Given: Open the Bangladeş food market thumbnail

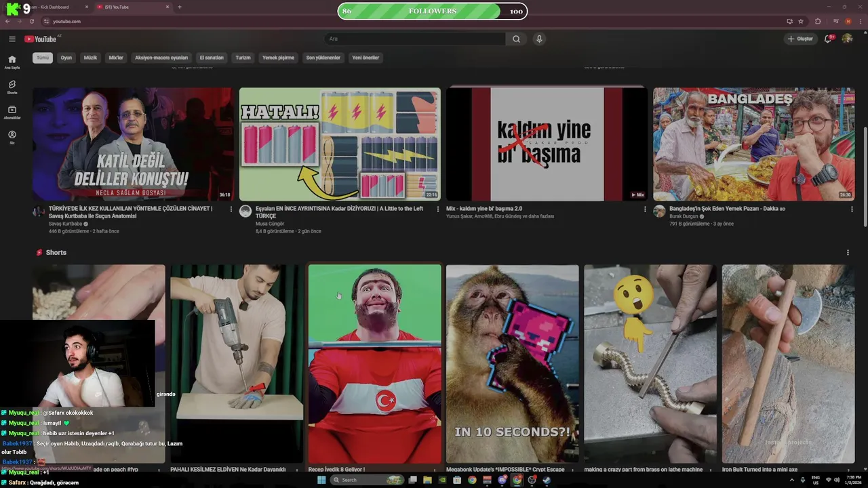Looking at the screenshot, I should click(x=753, y=144).
